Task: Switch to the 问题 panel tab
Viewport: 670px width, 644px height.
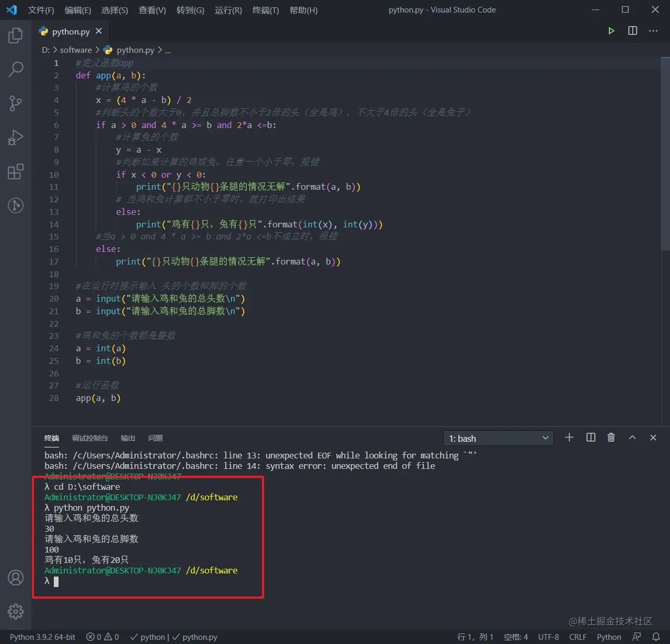Action: click(x=155, y=438)
